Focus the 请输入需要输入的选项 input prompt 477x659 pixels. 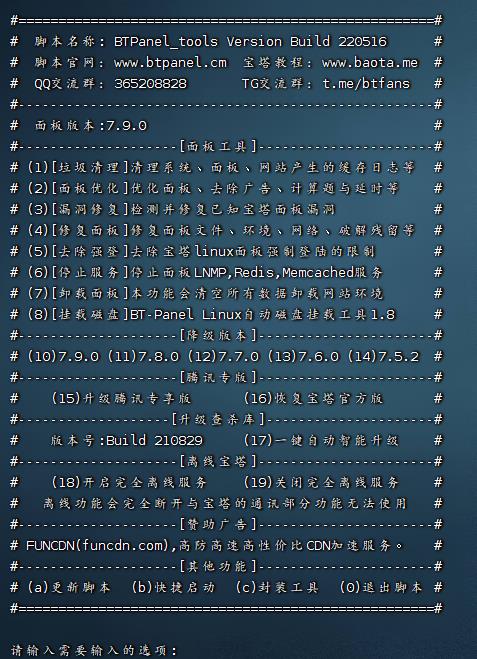(94, 651)
